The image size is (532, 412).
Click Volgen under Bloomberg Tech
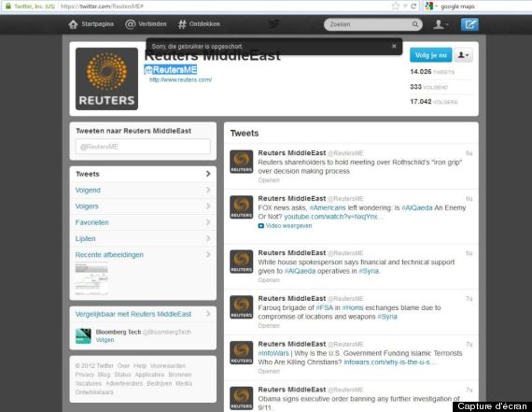click(105, 340)
